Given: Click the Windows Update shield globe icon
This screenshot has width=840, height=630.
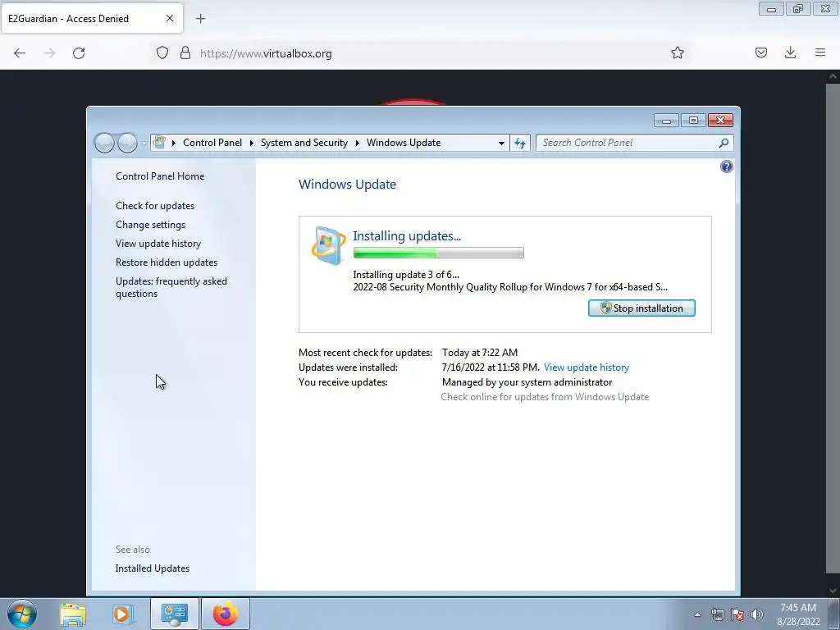Looking at the screenshot, I should point(328,245).
